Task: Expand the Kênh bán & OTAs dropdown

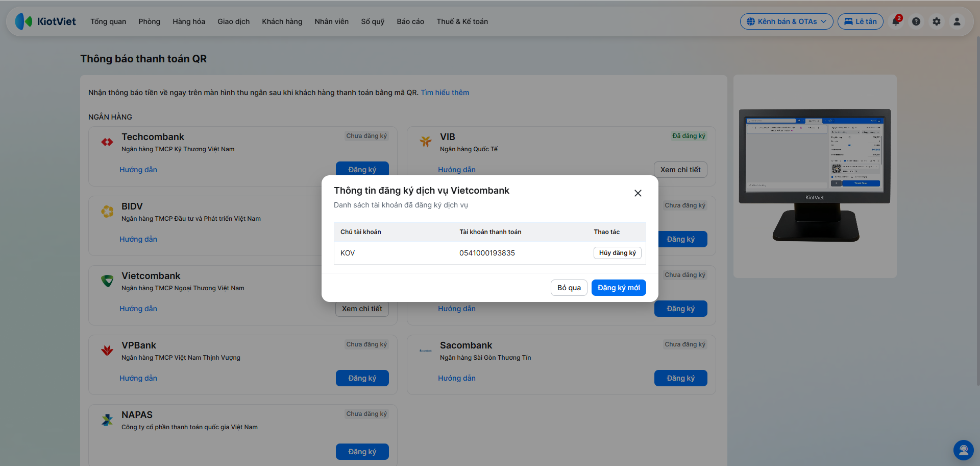Action: [787, 21]
